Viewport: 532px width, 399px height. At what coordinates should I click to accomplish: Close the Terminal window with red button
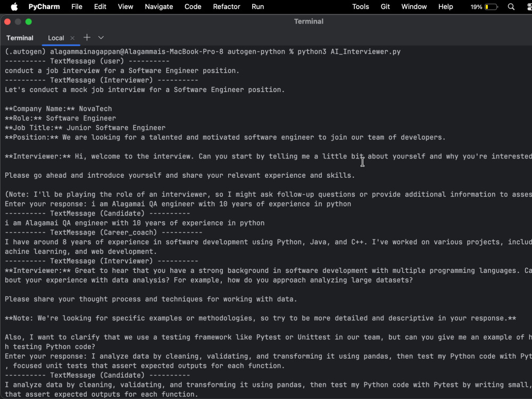click(x=7, y=22)
